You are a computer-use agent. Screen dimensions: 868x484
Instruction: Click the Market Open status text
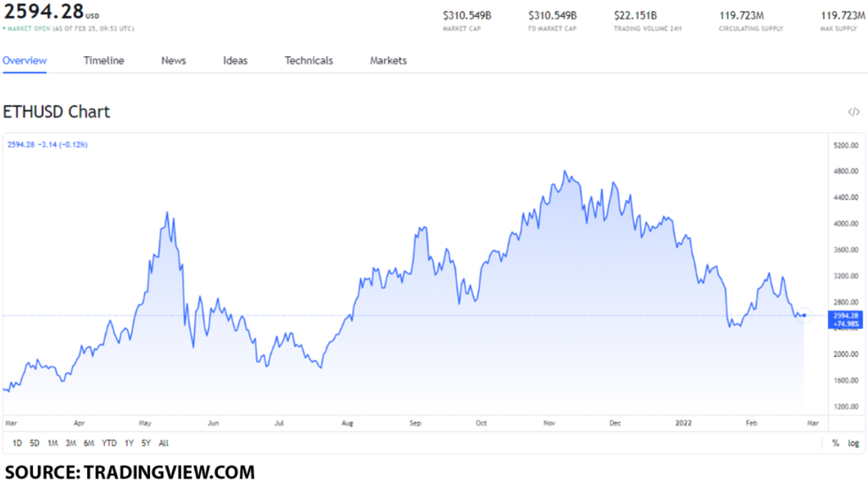point(28,28)
